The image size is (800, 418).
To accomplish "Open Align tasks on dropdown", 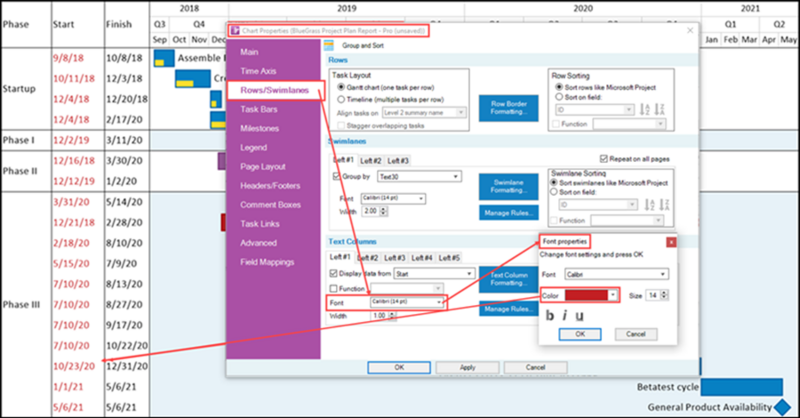I will (x=424, y=112).
